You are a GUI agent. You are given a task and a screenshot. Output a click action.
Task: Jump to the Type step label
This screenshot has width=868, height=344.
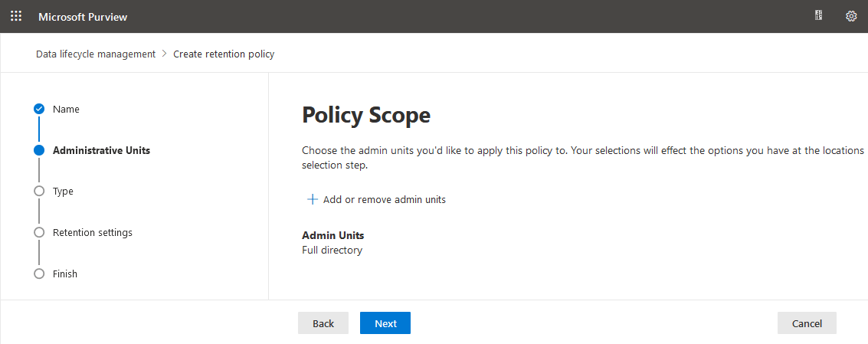click(x=63, y=191)
